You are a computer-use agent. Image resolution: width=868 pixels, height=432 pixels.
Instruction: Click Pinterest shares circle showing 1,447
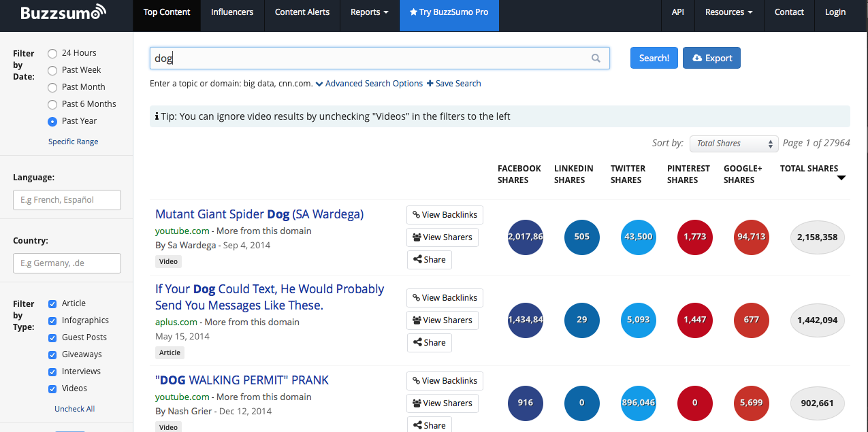[695, 320]
